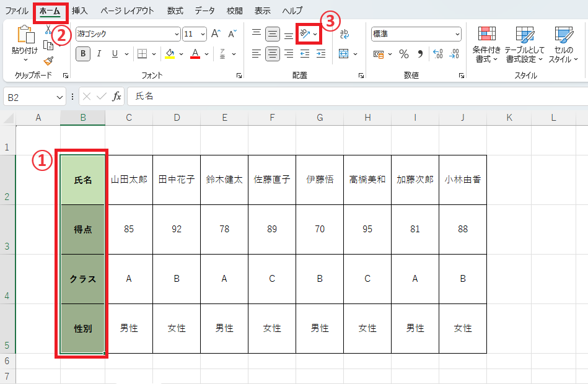
Task: Increase font size with large A icon
Action: pos(216,33)
